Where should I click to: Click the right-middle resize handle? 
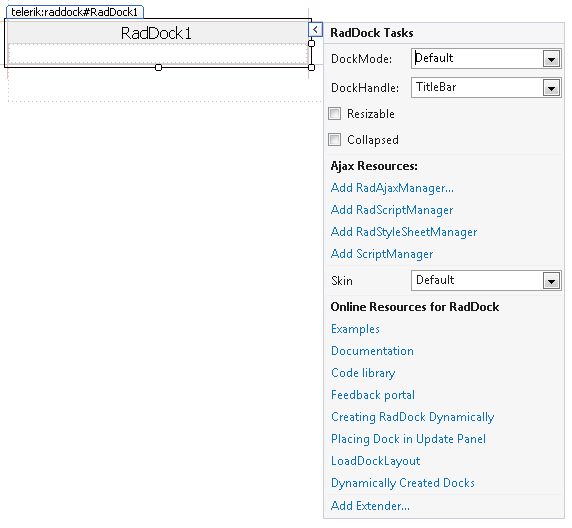312,43
